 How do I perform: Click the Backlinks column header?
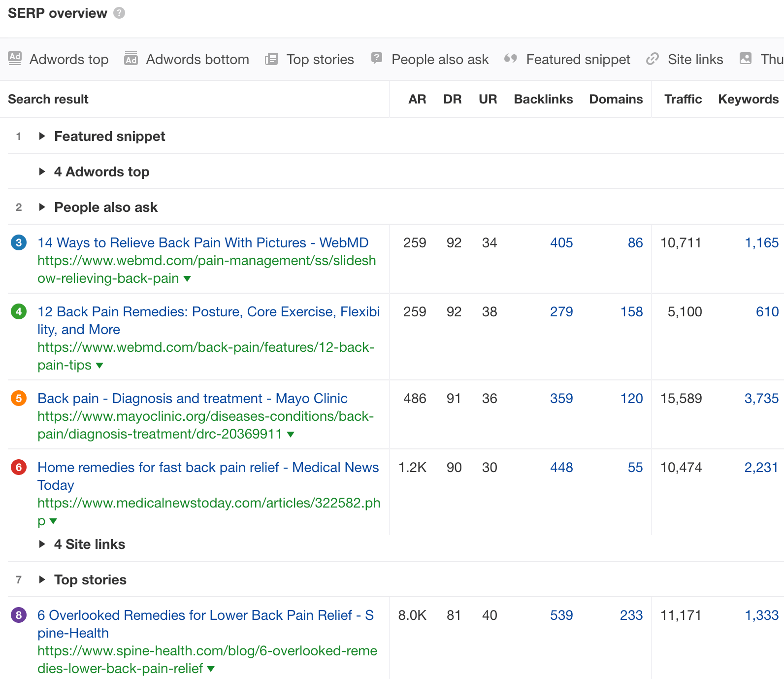[x=544, y=99]
